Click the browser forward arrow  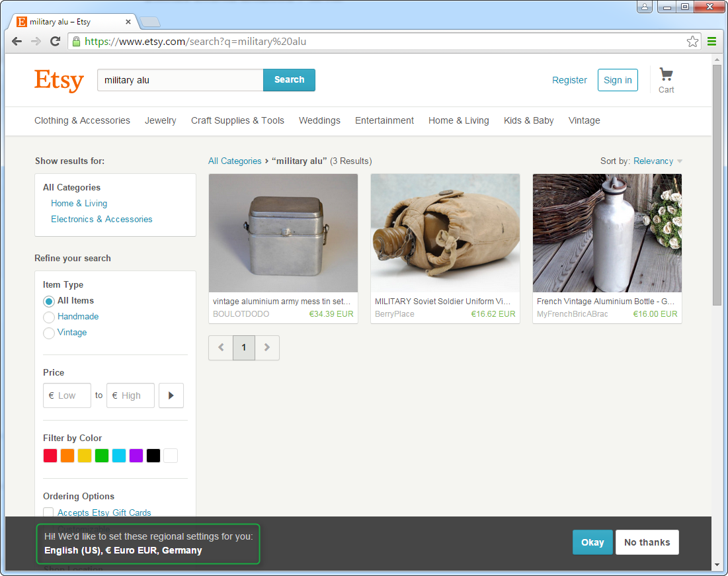click(x=36, y=42)
